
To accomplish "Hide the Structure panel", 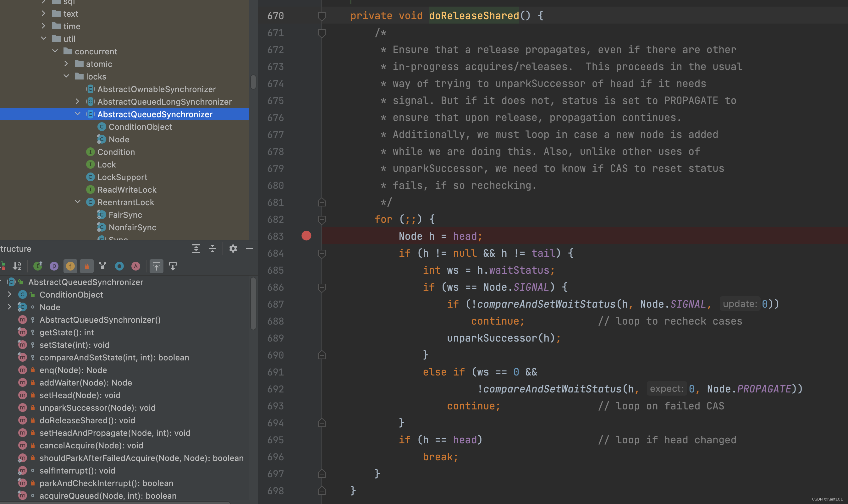I will [249, 249].
